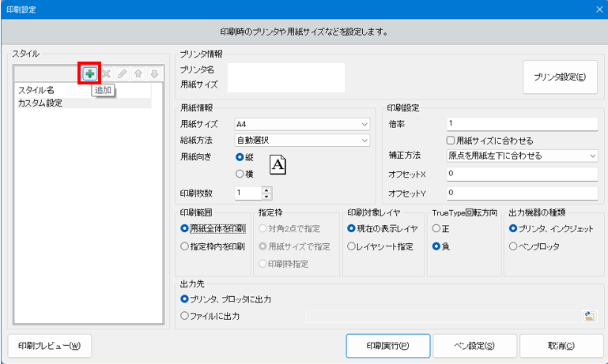
Task: Click the browse output file folder icon
Action: click(x=589, y=316)
